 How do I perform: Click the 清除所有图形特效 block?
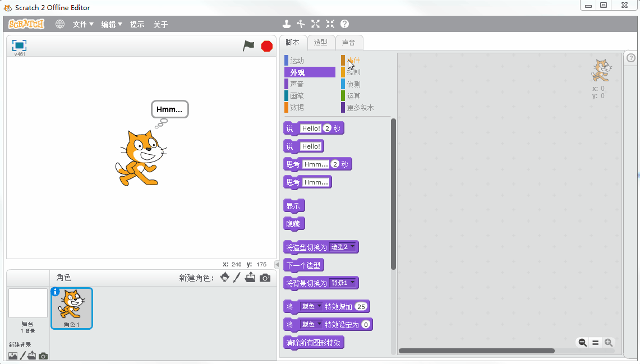click(x=314, y=343)
